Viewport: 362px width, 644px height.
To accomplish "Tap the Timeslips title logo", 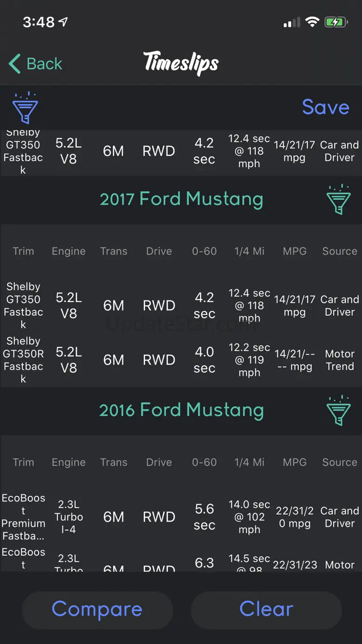I will pyautogui.click(x=181, y=63).
